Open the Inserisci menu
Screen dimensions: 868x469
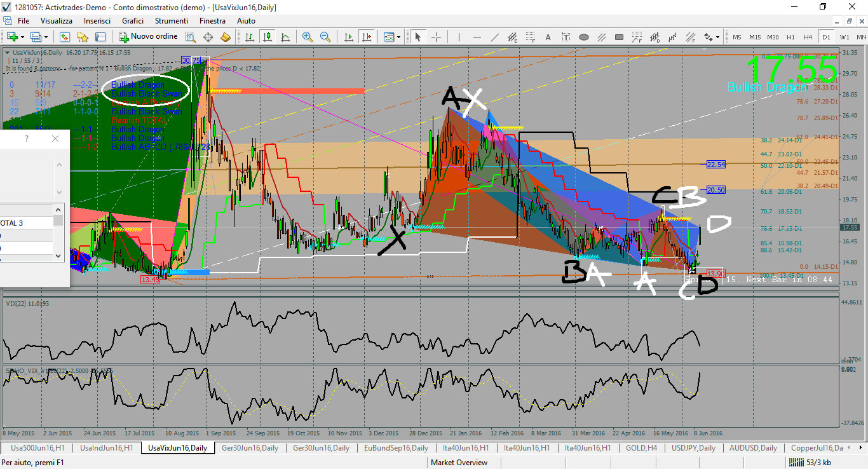pyautogui.click(x=97, y=21)
